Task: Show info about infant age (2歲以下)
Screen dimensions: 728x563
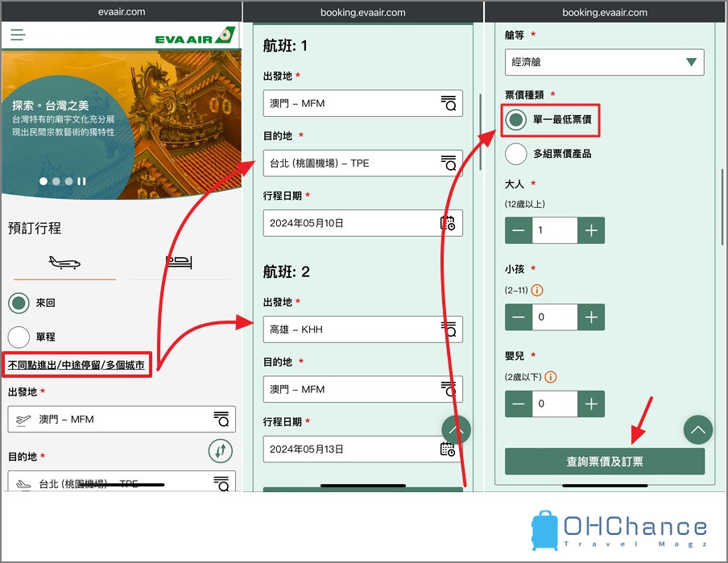Action: click(550, 377)
